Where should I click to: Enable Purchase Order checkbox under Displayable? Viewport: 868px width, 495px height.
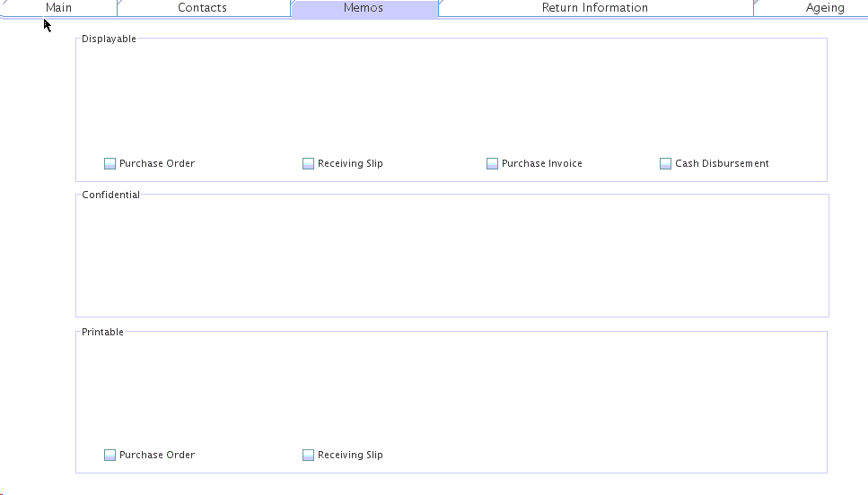point(110,164)
